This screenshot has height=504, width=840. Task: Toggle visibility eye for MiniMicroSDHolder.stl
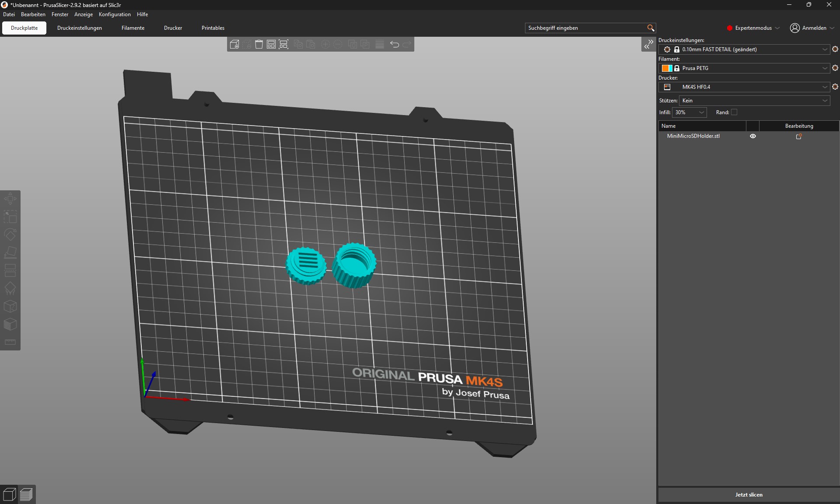click(753, 136)
